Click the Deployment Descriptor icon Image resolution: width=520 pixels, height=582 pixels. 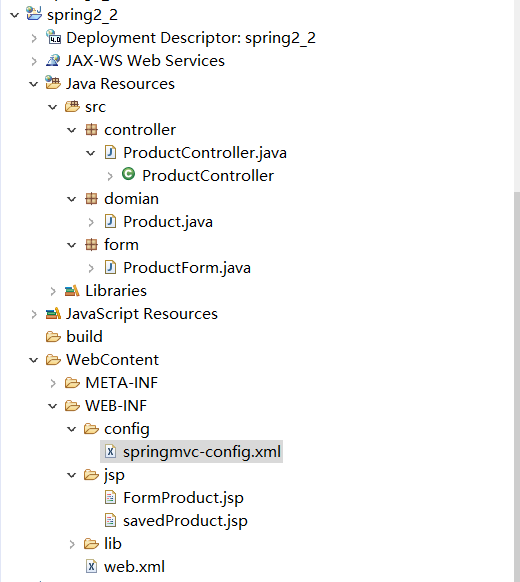pos(53,37)
